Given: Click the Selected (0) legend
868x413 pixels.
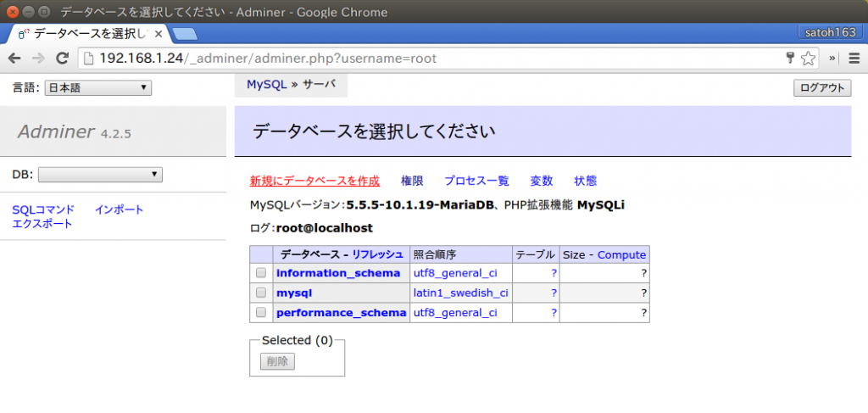Looking at the screenshot, I should [x=298, y=340].
